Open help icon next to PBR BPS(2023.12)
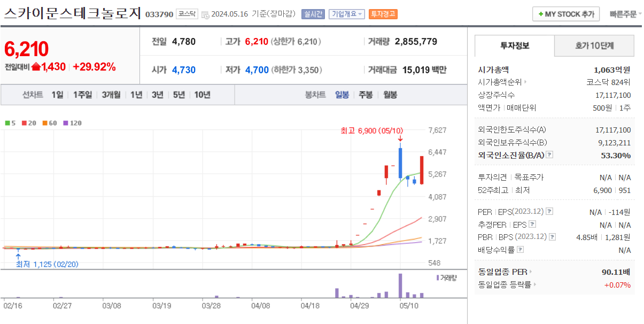 (553, 237)
